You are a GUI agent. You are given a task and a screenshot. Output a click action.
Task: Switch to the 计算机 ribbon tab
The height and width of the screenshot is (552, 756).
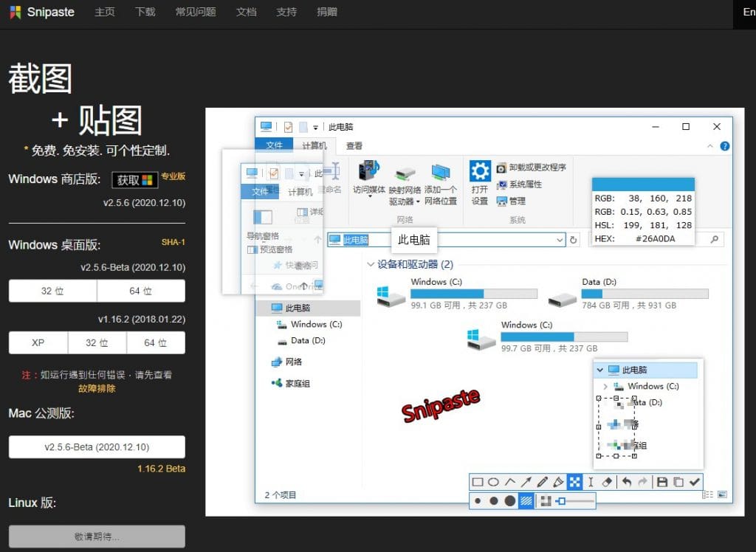click(314, 145)
